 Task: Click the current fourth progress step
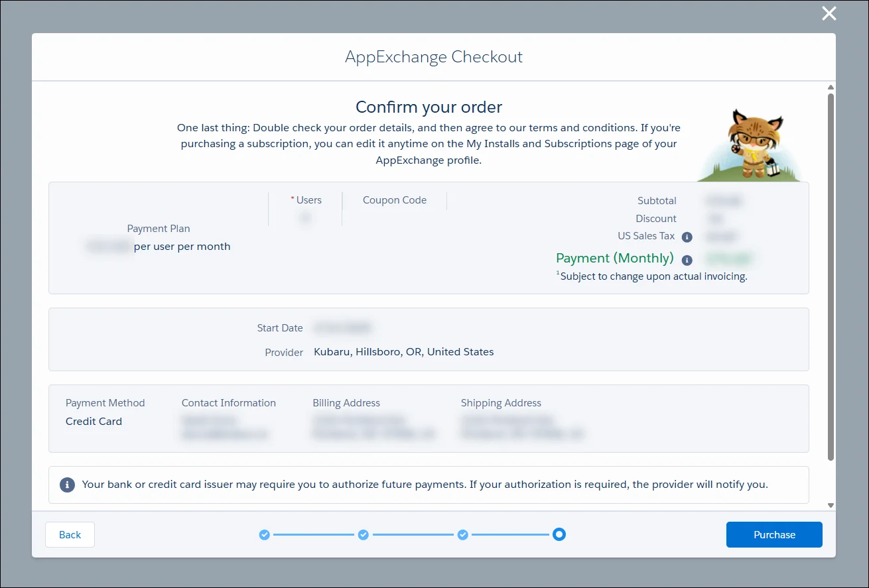click(x=559, y=534)
